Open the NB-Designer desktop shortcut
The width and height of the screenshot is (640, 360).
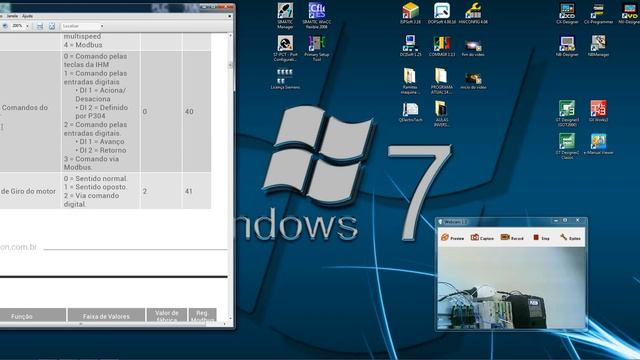(x=567, y=46)
